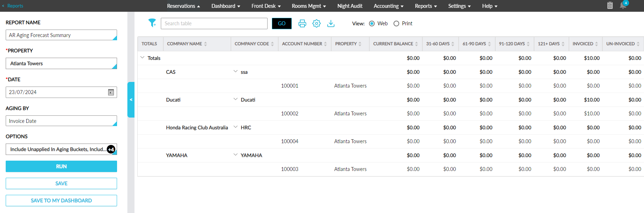Collapse the Totals row

click(x=142, y=57)
